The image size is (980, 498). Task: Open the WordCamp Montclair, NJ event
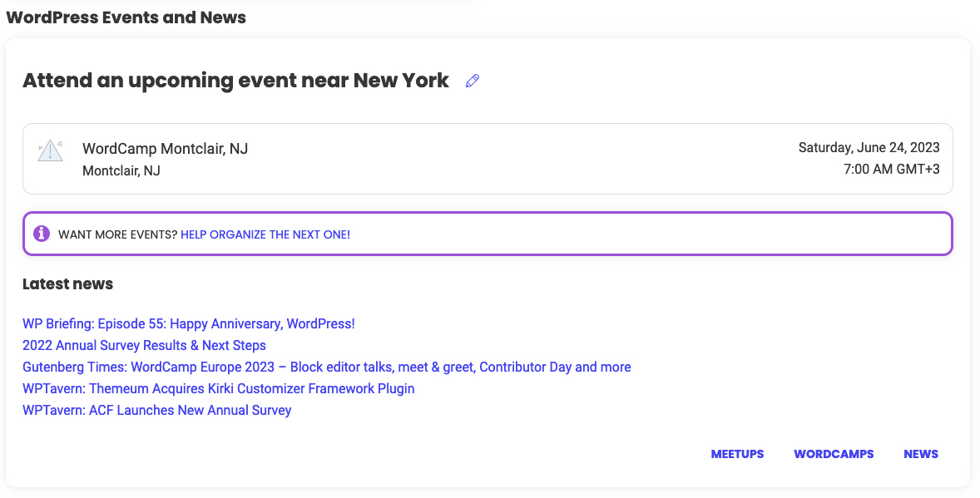tap(165, 149)
